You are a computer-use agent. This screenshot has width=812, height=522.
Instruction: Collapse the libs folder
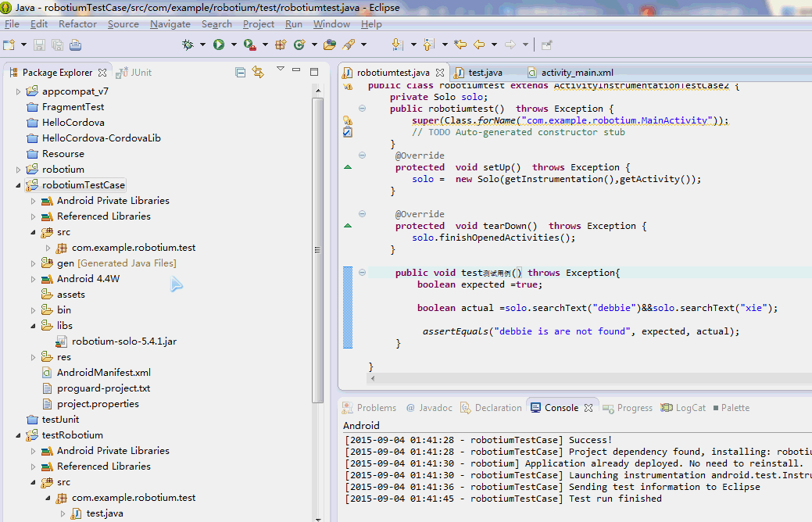(x=33, y=326)
